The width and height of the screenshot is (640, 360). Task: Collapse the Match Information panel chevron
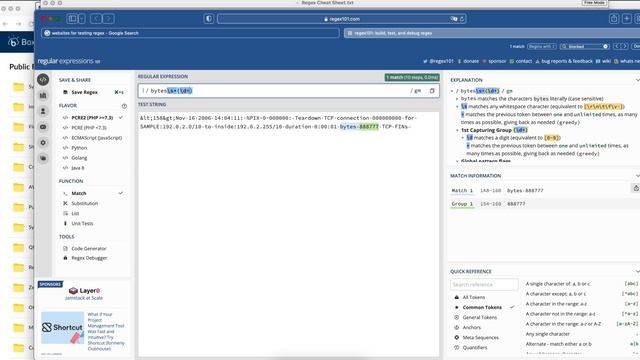click(637, 176)
